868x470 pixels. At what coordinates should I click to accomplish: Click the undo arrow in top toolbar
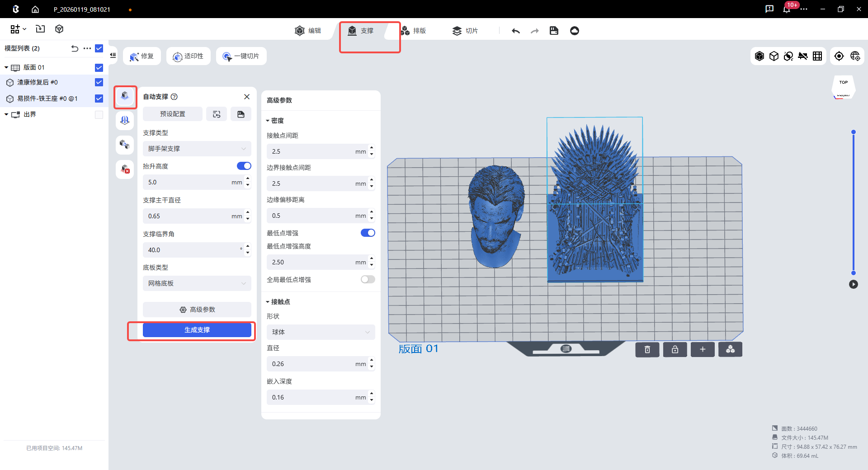coord(516,31)
